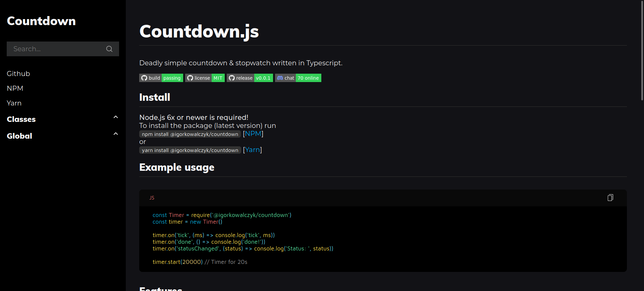Click the Discord chat online badge
Image resolution: width=644 pixels, height=291 pixels.
tap(298, 78)
